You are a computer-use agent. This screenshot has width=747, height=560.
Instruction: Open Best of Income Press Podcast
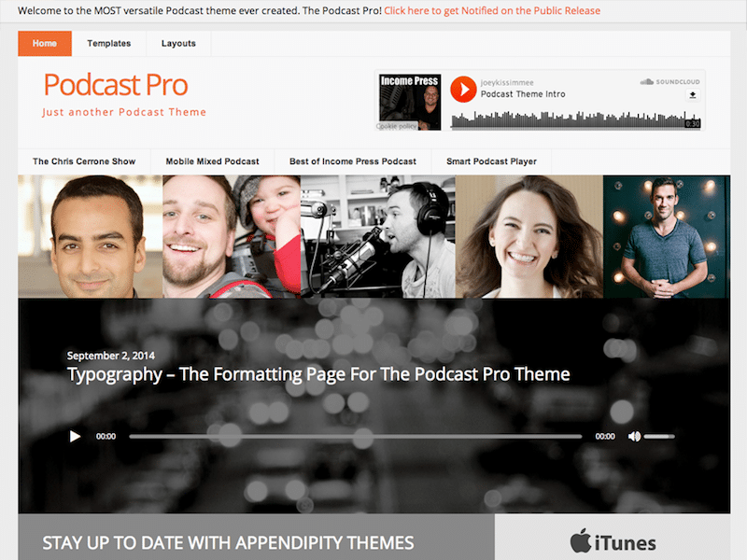[353, 161]
